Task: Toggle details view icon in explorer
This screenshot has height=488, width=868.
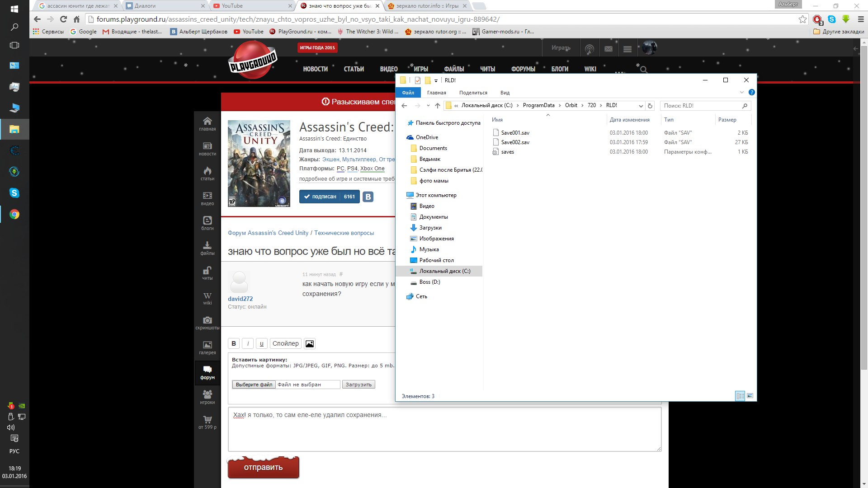Action: click(740, 396)
